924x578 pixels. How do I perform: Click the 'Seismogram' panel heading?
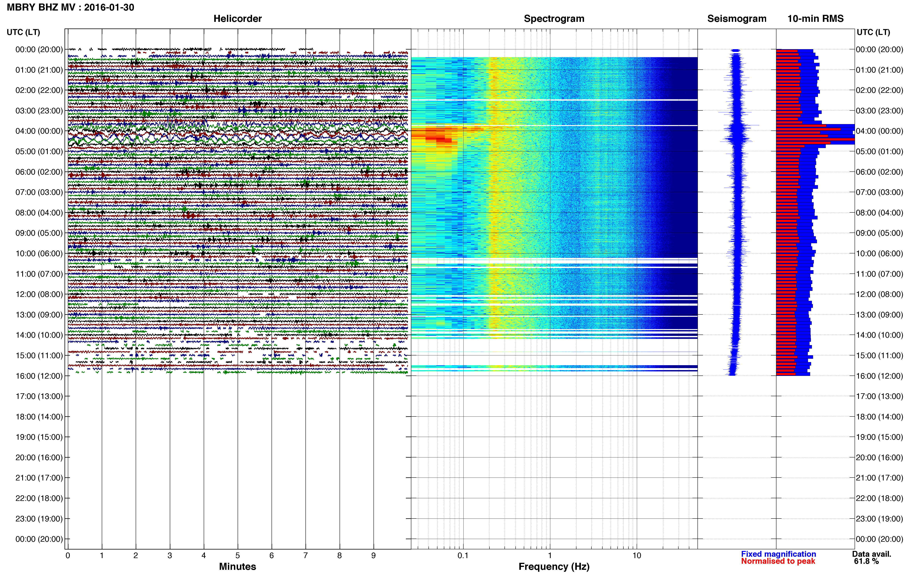(737, 19)
